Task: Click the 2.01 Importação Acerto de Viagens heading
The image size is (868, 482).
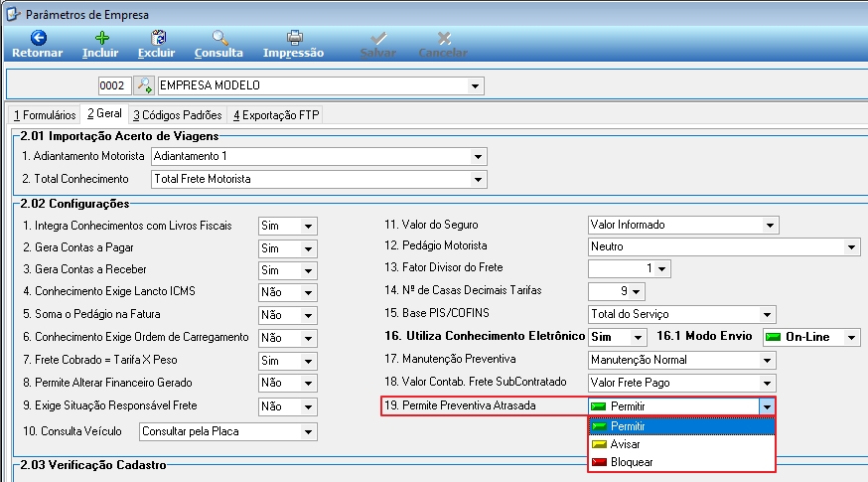Action: pos(119,136)
